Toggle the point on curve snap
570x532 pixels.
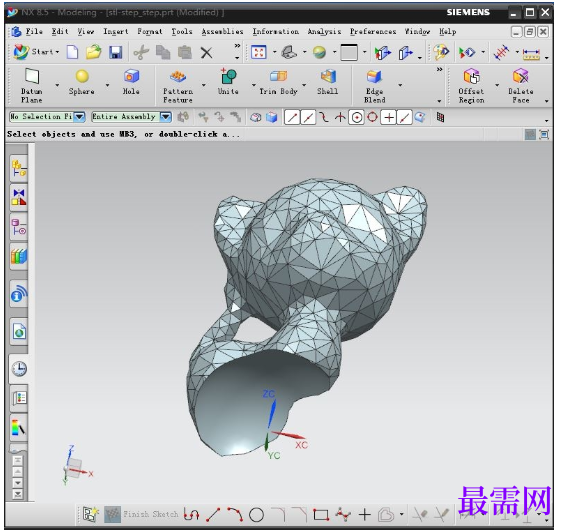[405, 117]
